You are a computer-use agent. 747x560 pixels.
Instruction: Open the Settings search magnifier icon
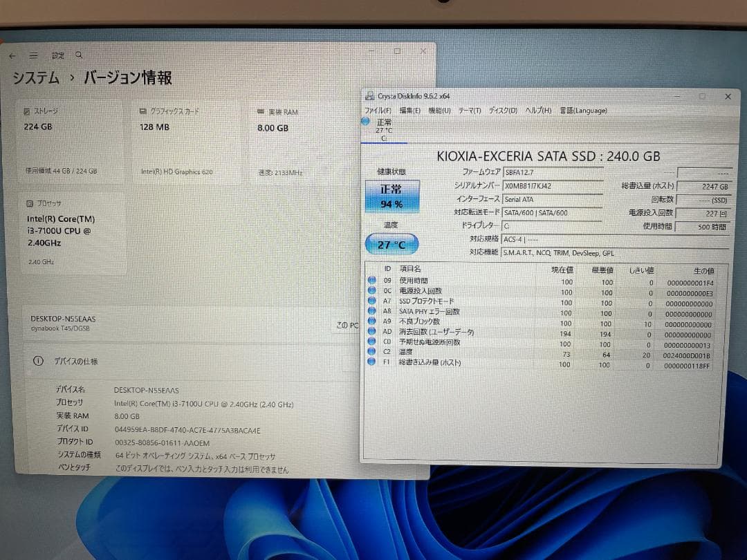click(79, 55)
